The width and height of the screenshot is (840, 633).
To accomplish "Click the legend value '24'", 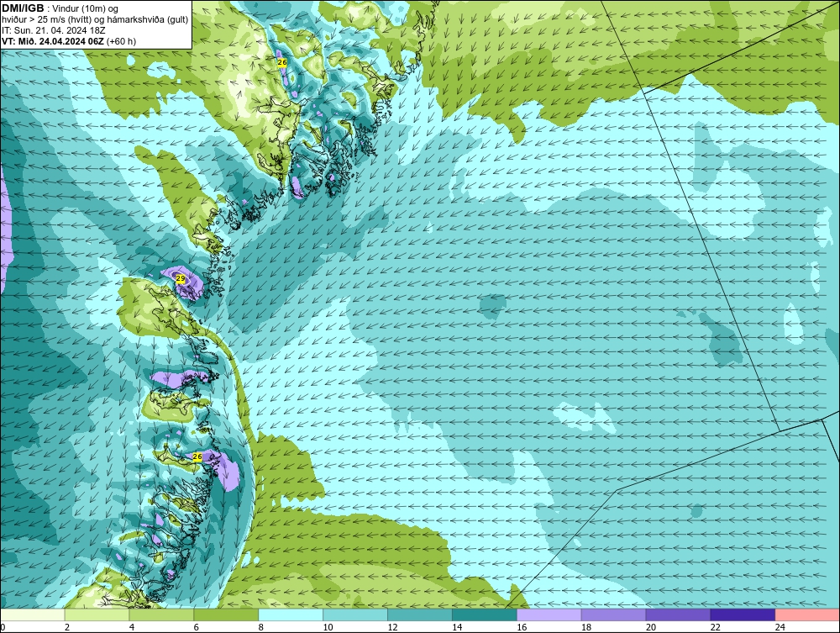I will click(x=780, y=627).
